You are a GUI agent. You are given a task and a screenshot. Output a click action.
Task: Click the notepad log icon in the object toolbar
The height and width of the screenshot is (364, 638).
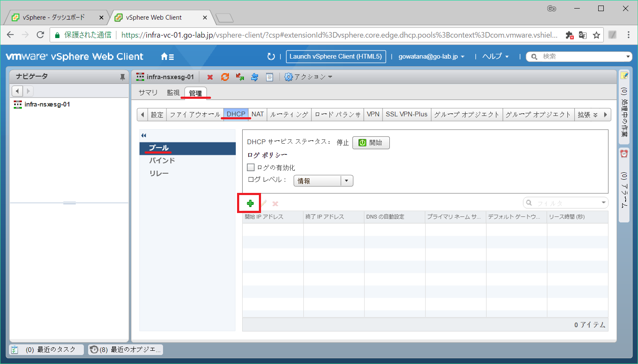tap(270, 77)
